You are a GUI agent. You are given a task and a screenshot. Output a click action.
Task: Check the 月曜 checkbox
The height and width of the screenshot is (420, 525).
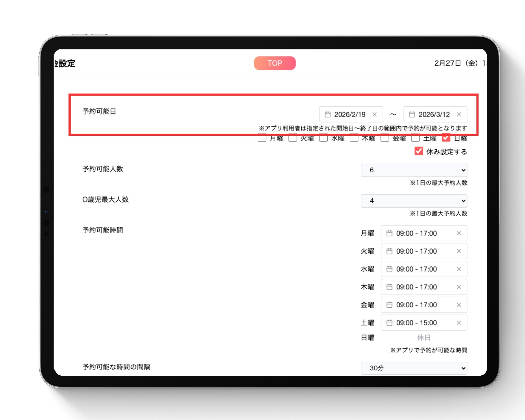pyautogui.click(x=262, y=138)
